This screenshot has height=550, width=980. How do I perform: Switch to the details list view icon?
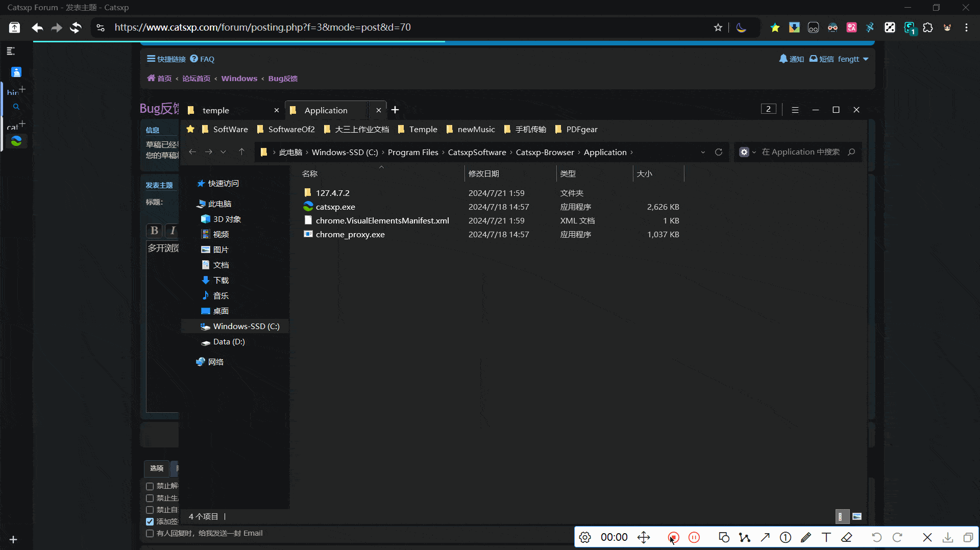[843, 517]
